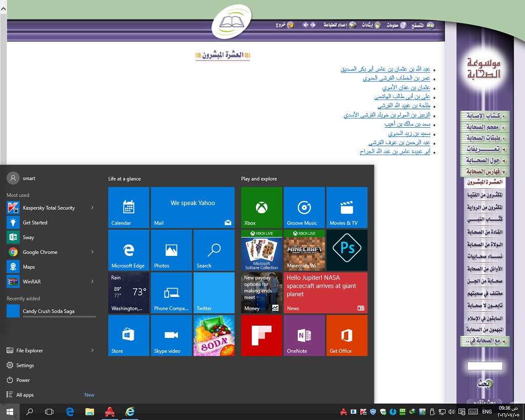
Task: Launch the Minecraft tile
Action: point(304,250)
